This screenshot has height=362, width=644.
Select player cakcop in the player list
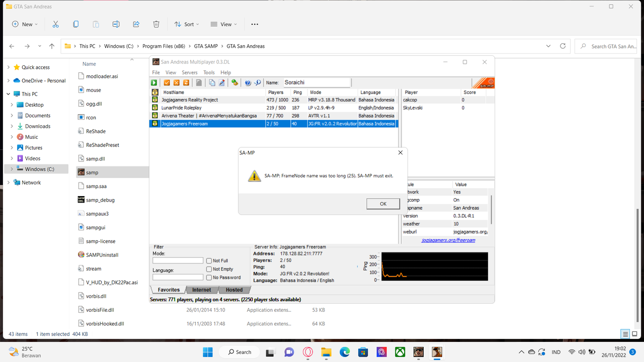[410, 100]
